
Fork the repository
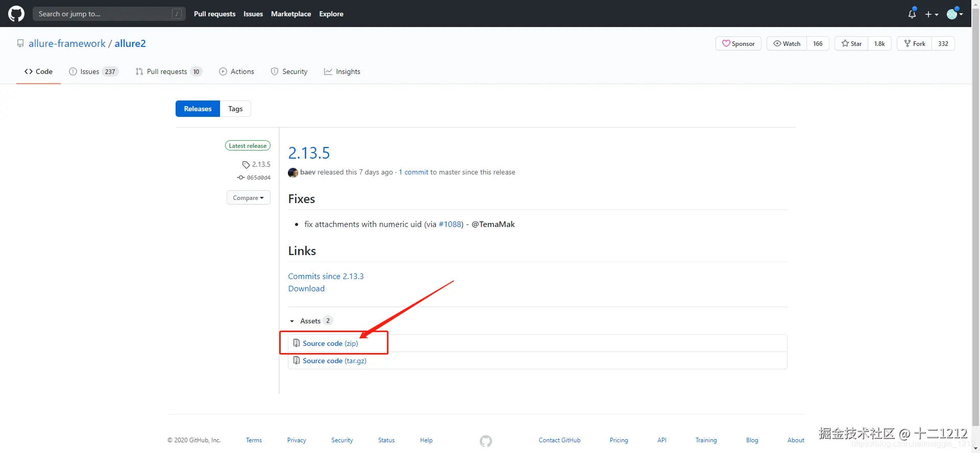click(x=915, y=43)
